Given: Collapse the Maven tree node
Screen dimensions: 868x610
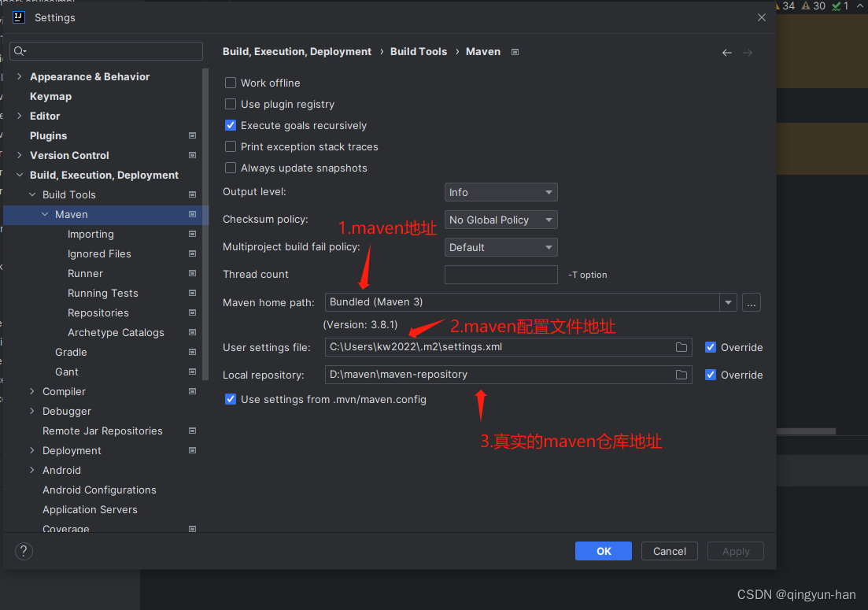Looking at the screenshot, I should click(45, 214).
